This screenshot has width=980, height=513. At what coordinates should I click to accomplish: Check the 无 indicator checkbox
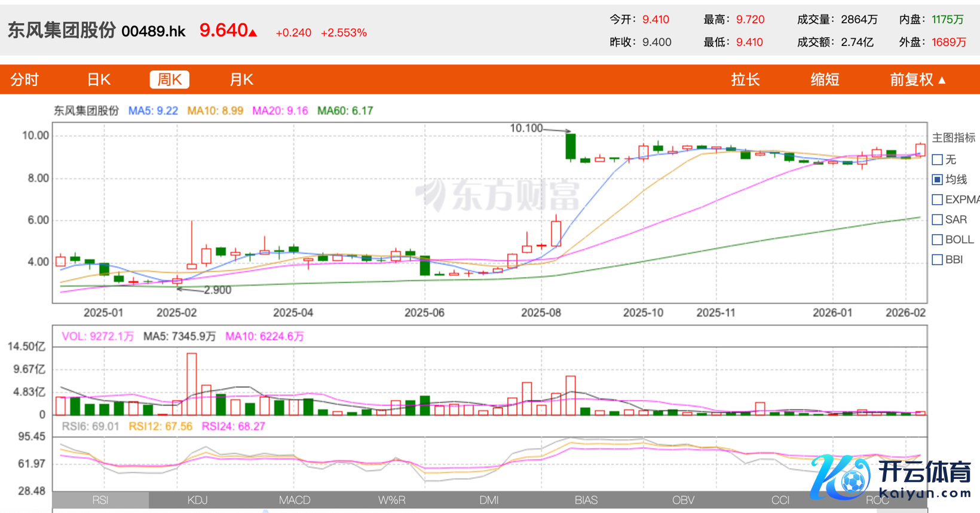click(938, 160)
